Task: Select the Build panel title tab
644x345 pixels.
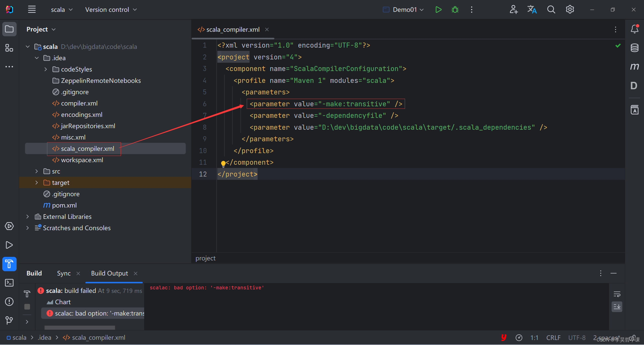Action: [34, 273]
